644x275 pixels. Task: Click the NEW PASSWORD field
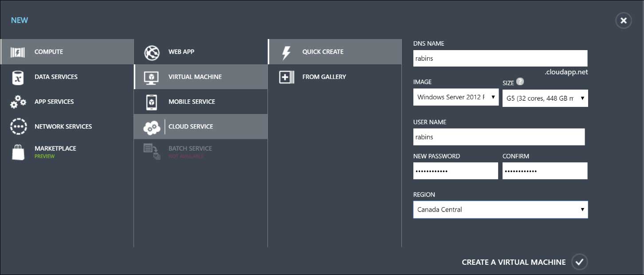456,170
